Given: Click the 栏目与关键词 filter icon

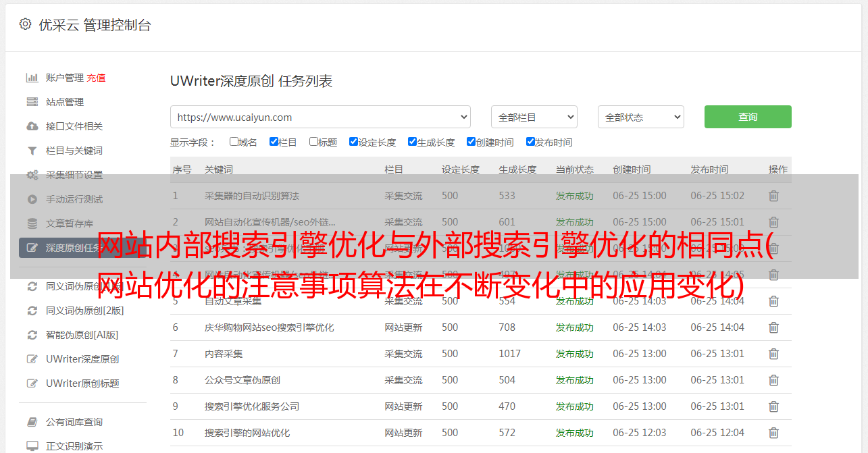Looking at the screenshot, I should 32,151.
